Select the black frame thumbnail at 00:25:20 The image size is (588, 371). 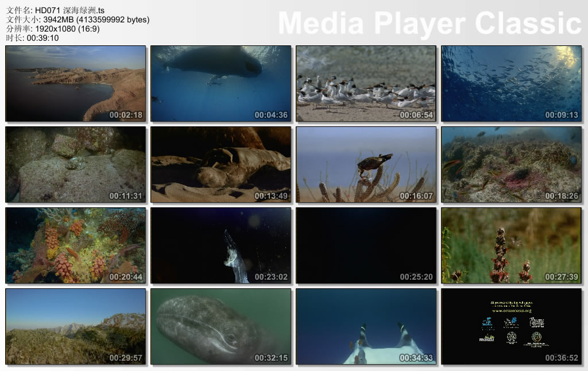click(366, 246)
